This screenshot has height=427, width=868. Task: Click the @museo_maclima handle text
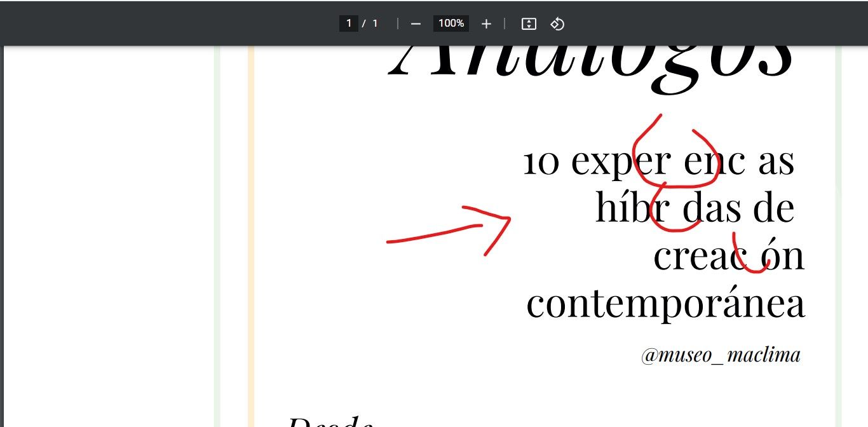(x=721, y=355)
